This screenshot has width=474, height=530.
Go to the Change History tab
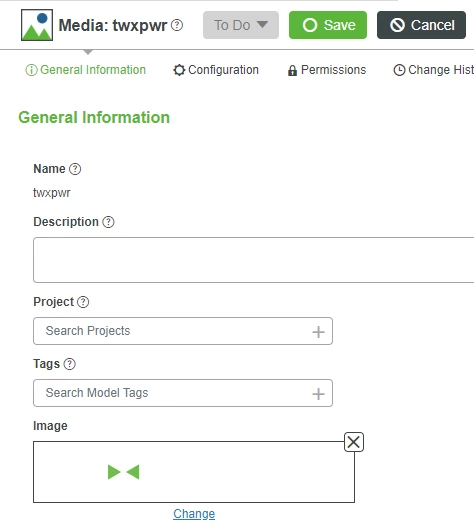click(433, 70)
